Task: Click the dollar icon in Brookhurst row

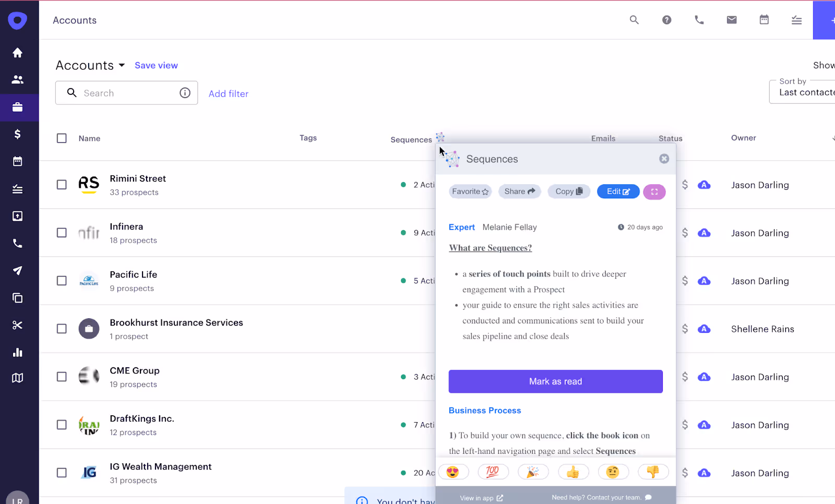Action: [x=685, y=329]
